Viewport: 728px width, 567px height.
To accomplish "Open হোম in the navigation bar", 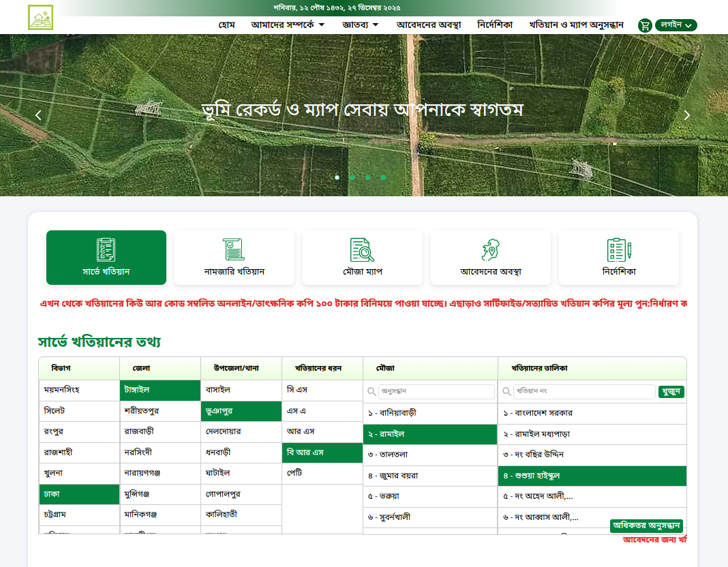I will point(226,25).
